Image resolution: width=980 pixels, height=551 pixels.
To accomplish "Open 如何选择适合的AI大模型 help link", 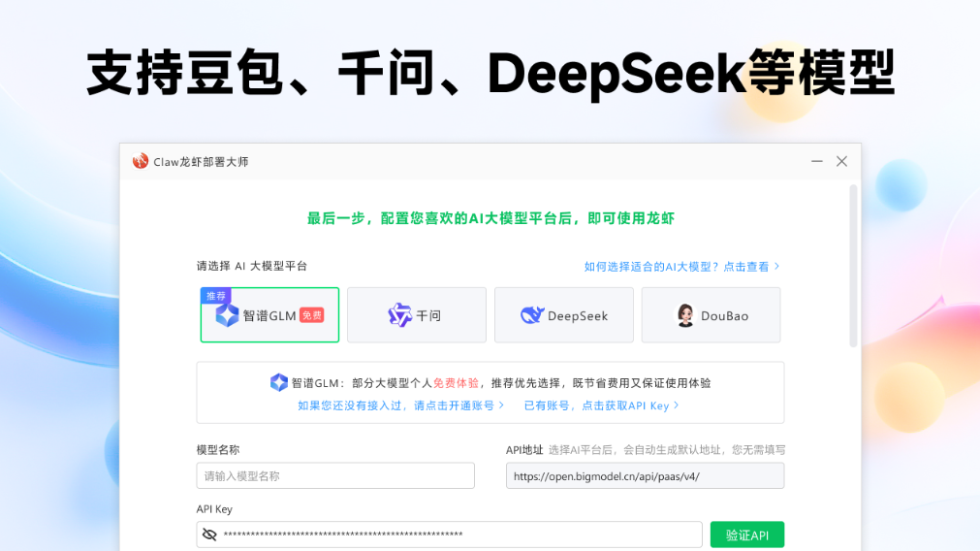I will pyautogui.click(x=681, y=267).
